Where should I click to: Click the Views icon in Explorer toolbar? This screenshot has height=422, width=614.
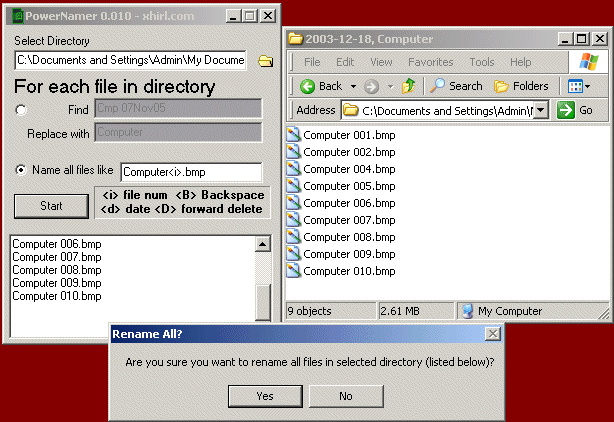pos(576,86)
